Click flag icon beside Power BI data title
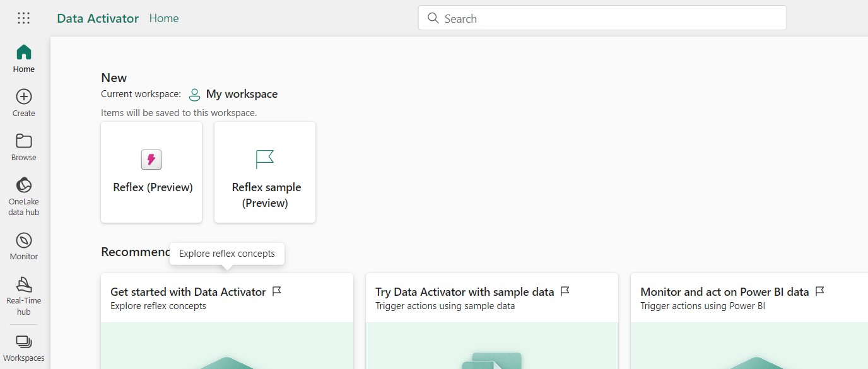 click(820, 291)
